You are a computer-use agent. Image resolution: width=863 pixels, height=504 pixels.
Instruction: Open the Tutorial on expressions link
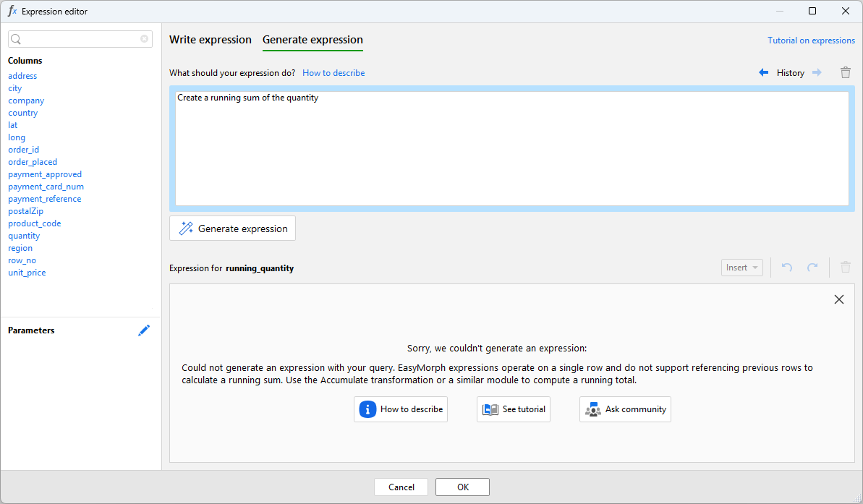[x=811, y=40]
